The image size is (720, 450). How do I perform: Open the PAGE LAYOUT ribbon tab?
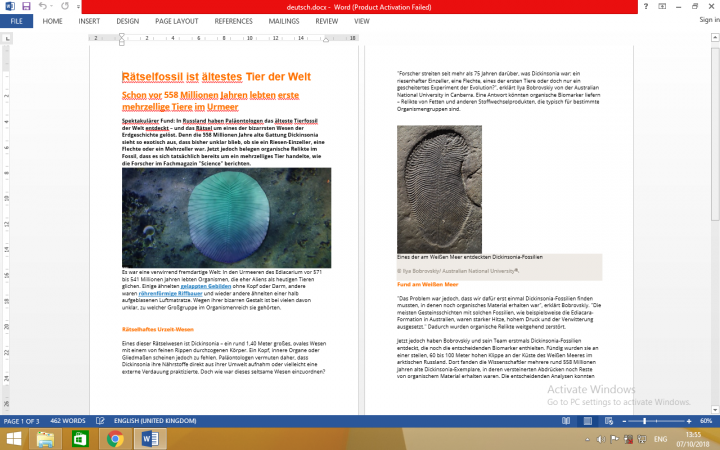[x=176, y=21]
